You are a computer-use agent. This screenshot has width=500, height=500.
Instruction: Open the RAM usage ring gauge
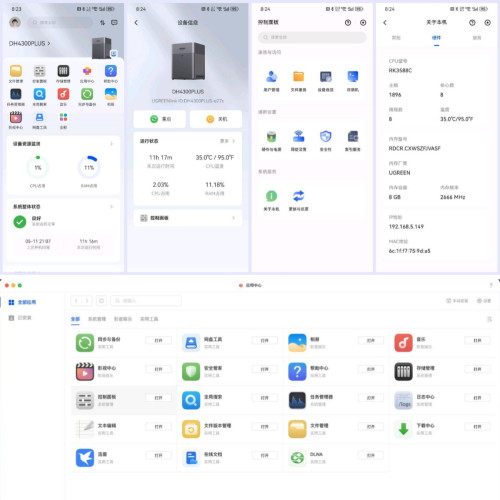pyautogui.click(x=89, y=167)
